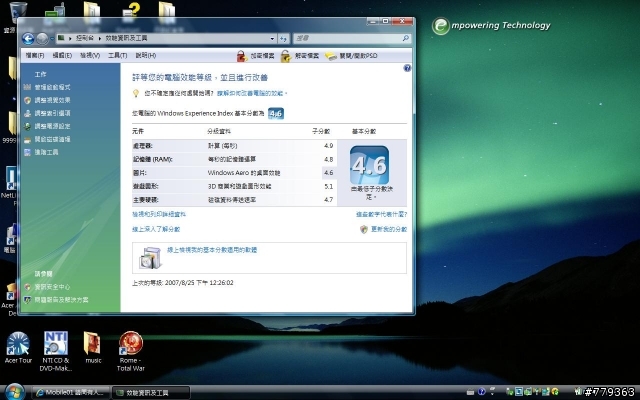Click the view and print details link
This screenshot has height=400, width=640.
pos(159,214)
